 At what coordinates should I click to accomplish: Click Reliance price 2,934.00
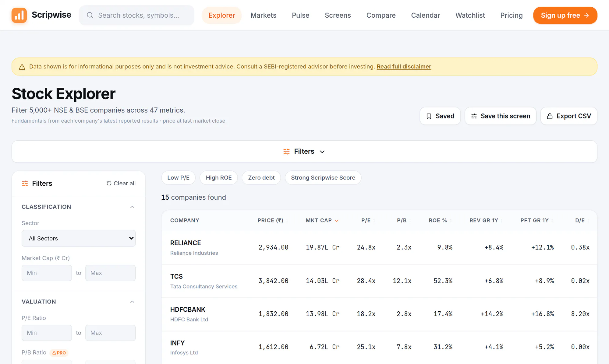[273, 247]
